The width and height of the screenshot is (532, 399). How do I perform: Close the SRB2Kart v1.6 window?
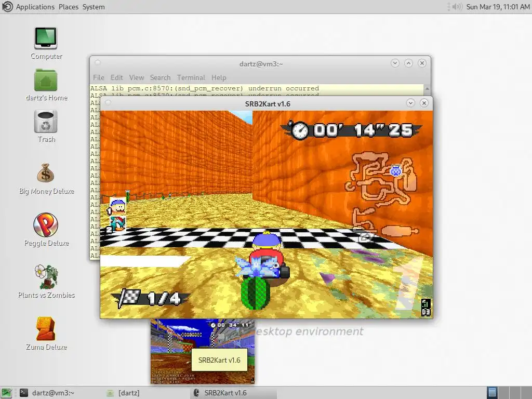[424, 103]
